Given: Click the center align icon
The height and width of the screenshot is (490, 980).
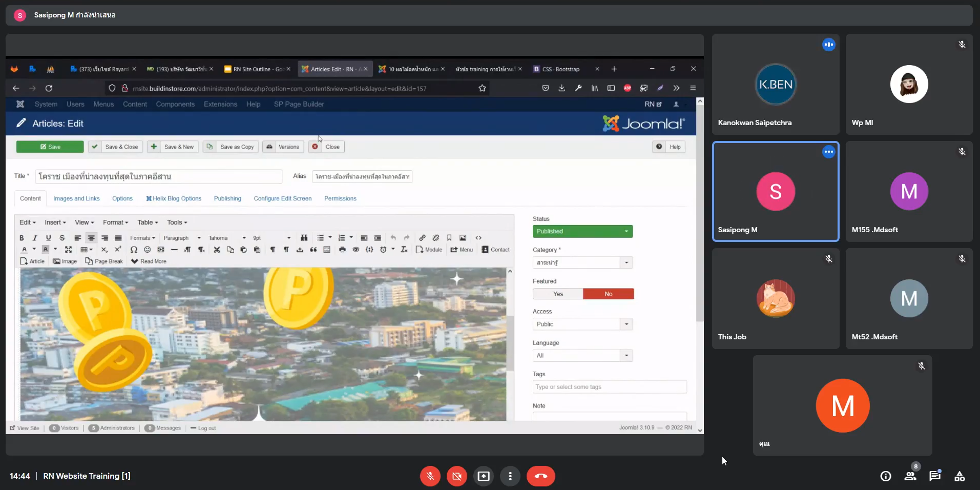Looking at the screenshot, I should pyautogui.click(x=91, y=238).
